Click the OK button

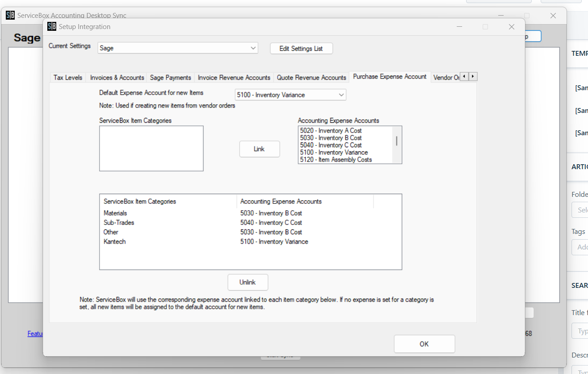pos(424,344)
